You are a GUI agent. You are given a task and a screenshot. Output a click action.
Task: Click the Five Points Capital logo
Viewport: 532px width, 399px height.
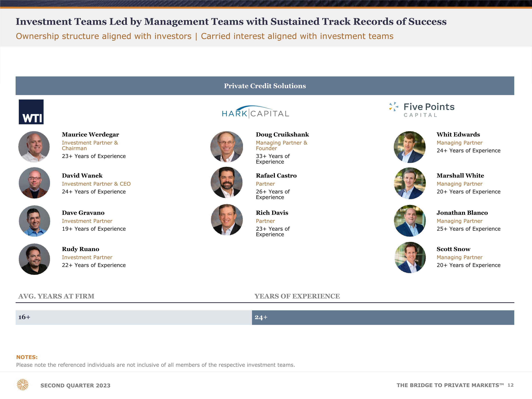[422, 110]
